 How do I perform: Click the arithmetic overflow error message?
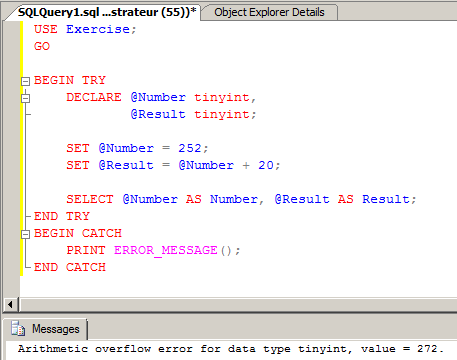(x=231, y=349)
